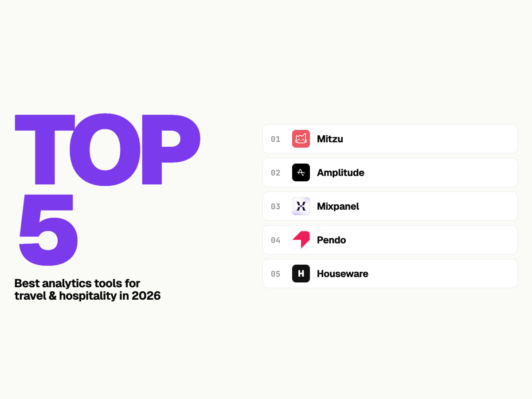This screenshot has height=399, width=532.
Task: Click the pink Pendo logo icon
Action: pos(301,240)
